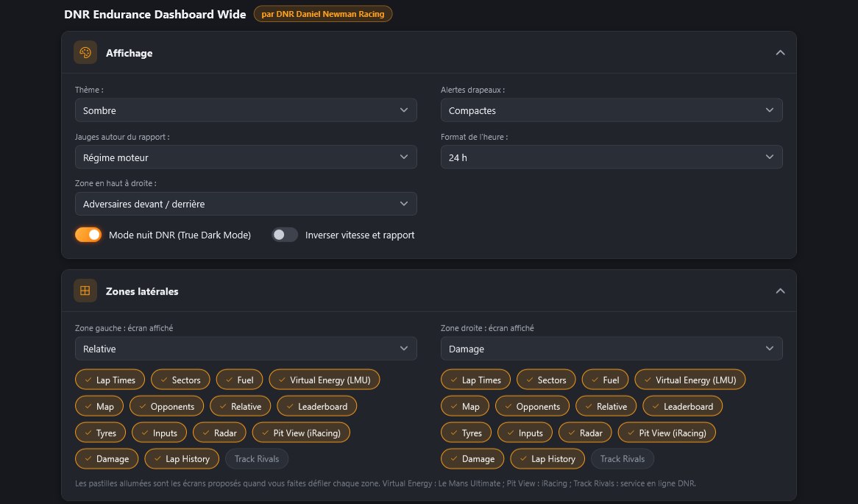Toggle Pit View (iRacing) chip in left zone
Screen dimensions: 858x504
(x=301, y=433)
